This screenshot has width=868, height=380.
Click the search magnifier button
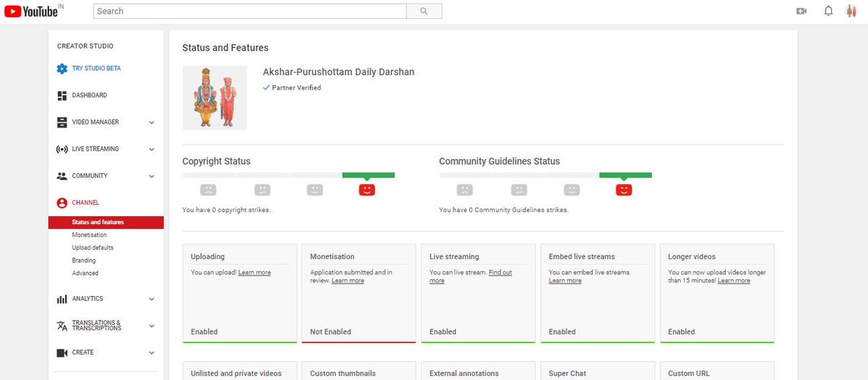[x=424, y=11]
